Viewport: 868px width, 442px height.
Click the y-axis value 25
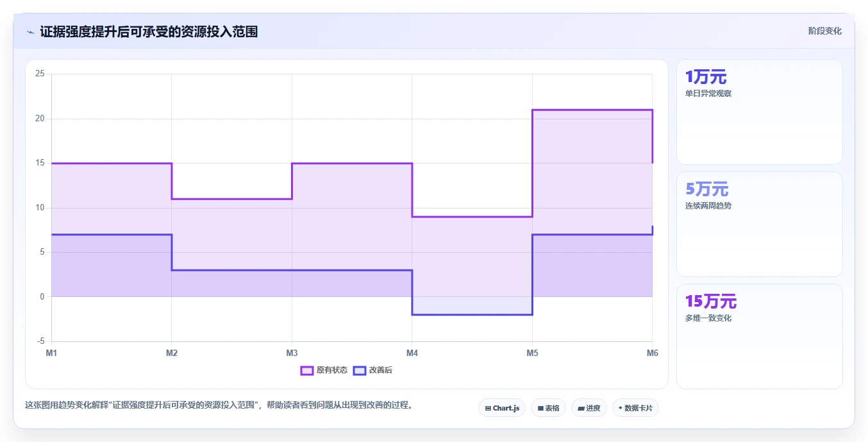click(40, 74)
